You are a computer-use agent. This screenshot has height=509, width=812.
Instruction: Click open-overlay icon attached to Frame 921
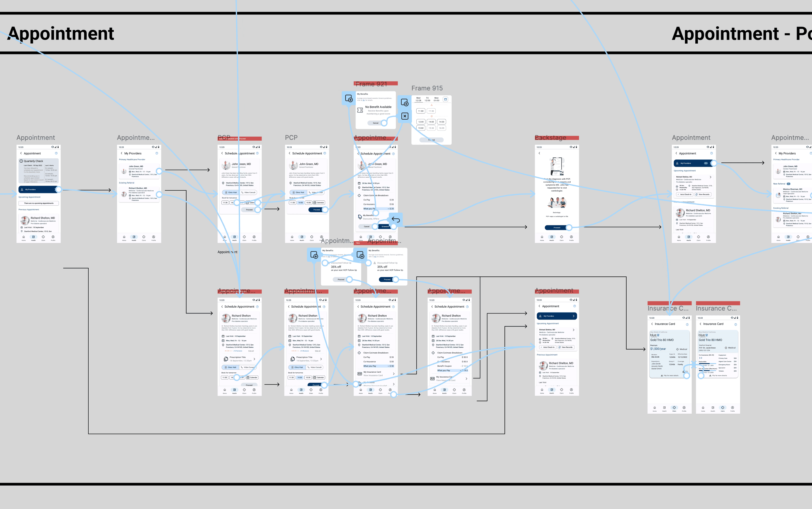pos(349,99)
